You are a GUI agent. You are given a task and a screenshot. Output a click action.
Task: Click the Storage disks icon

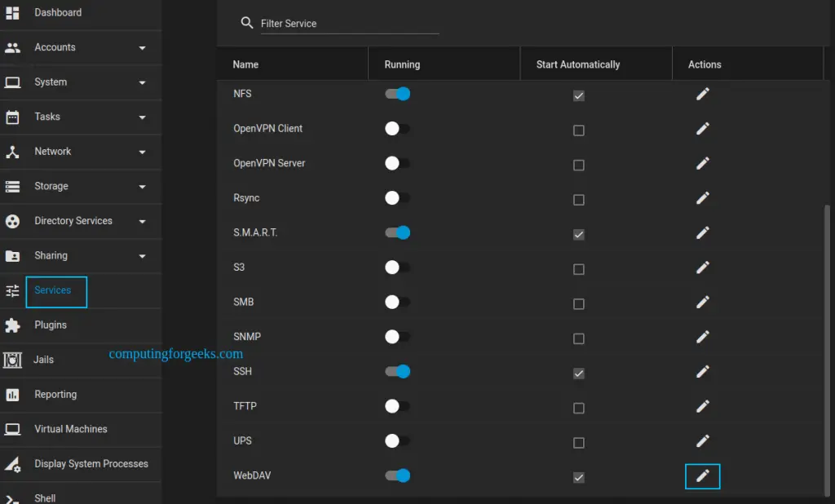click(x=12, y=187)
